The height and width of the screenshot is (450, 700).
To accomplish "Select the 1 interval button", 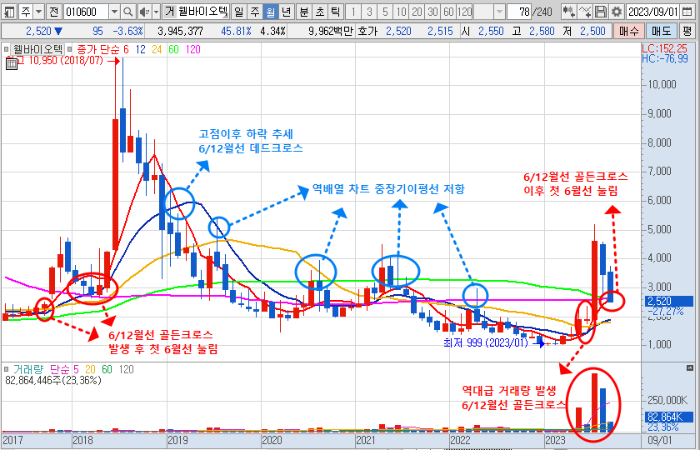I will point(354,12).
